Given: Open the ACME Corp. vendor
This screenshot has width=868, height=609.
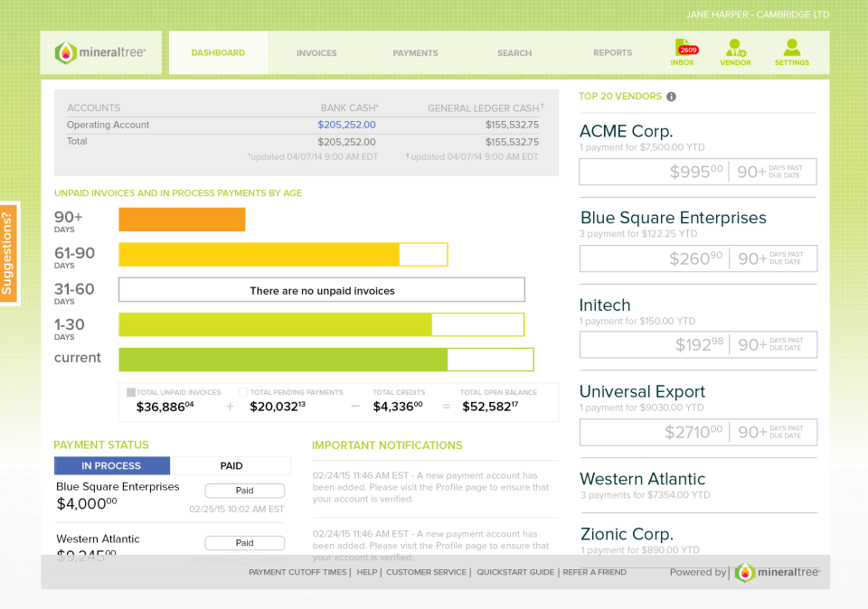Looking at the screenshot, I should coord(626,132).
